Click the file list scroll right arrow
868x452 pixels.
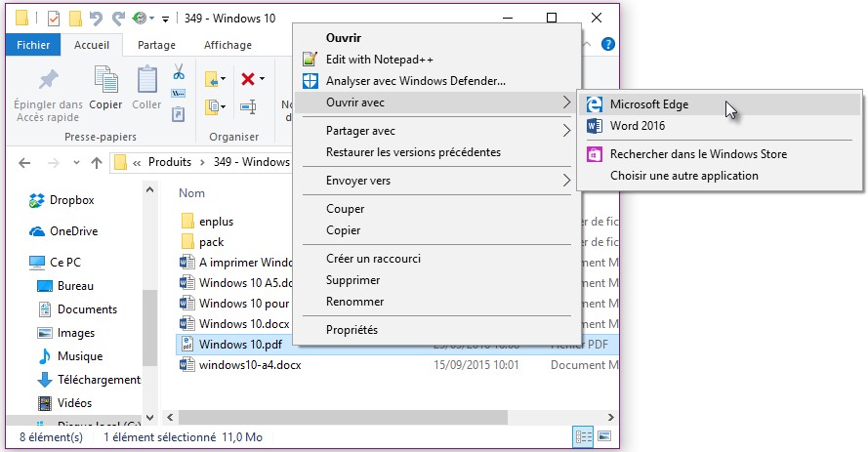point(610,417)
